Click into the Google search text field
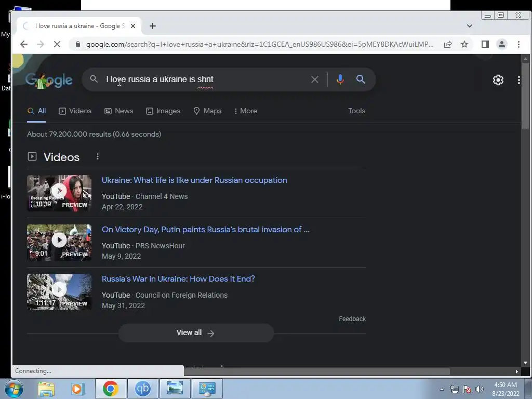This screenshot has width=532, height=399. click(x=204, y=79)
